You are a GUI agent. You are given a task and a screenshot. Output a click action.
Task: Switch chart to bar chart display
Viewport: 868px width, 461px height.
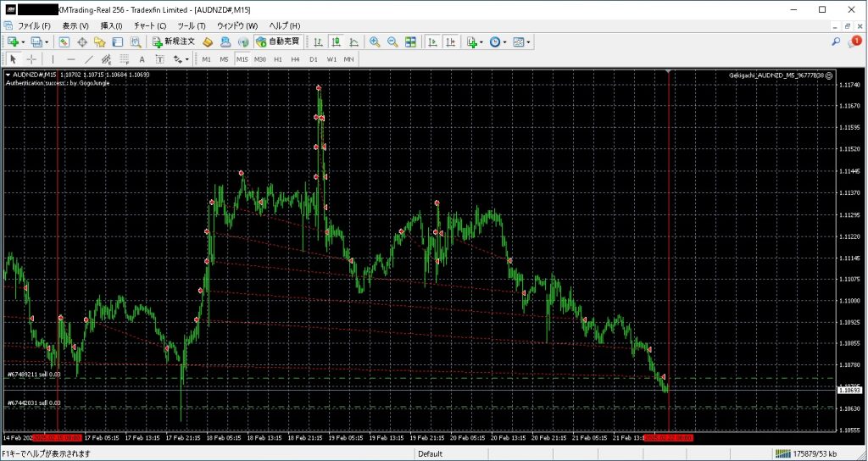click(x=318, y=42)
